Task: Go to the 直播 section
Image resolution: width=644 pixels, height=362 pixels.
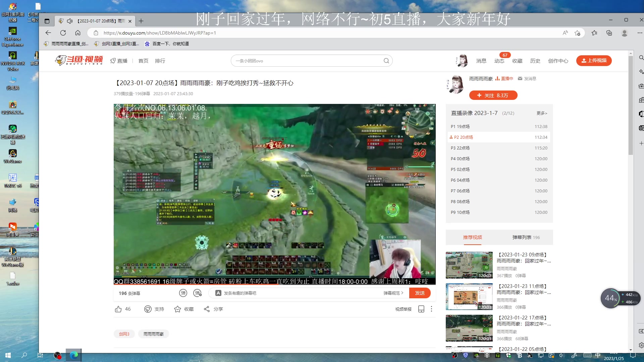Action: (x=119, y=61)
